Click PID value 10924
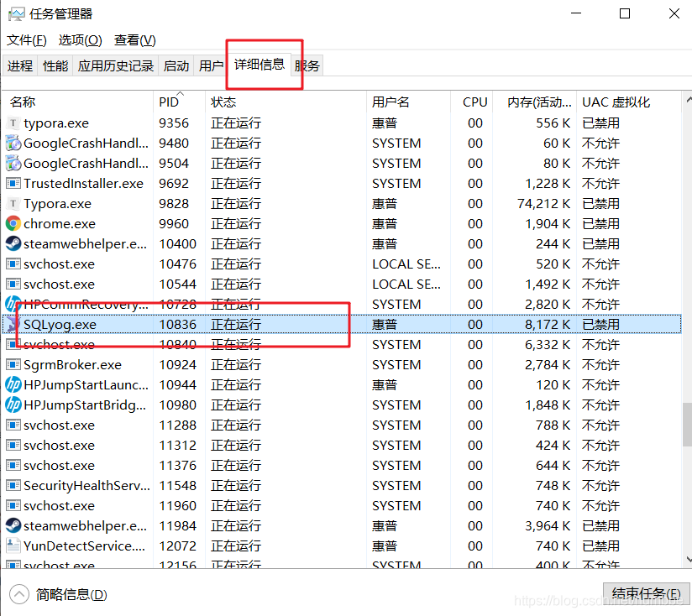692x616 pixels. click(x=177, y=365)
